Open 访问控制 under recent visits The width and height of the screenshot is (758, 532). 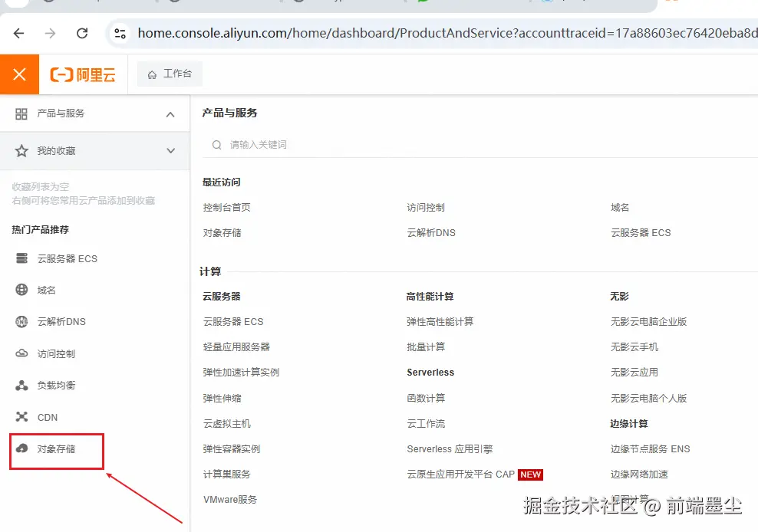[425, 207]
